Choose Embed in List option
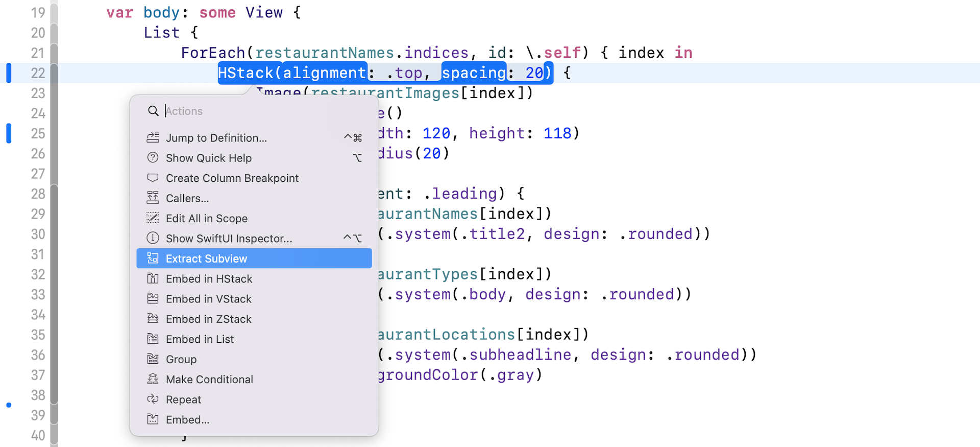Screen dimensions: 980x447 point(200,339)
